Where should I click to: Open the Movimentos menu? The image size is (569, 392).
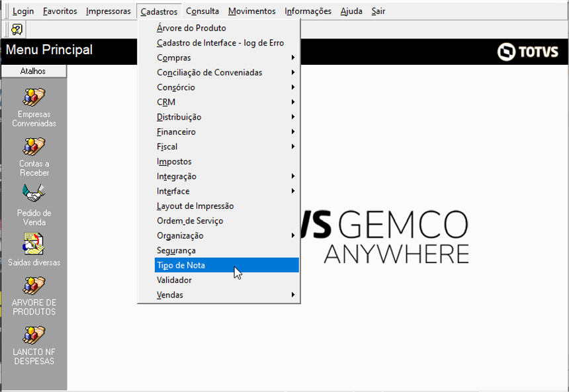pyautogui.click(x=252, y=11)
